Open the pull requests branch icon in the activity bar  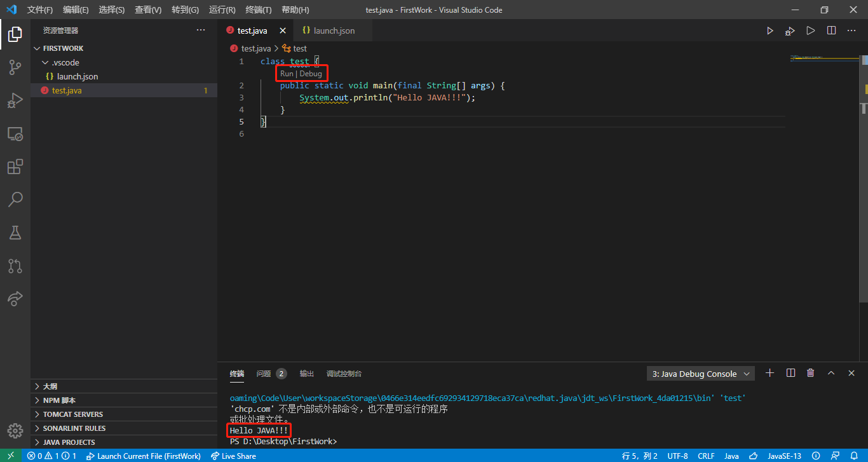[x=15, y=266]
